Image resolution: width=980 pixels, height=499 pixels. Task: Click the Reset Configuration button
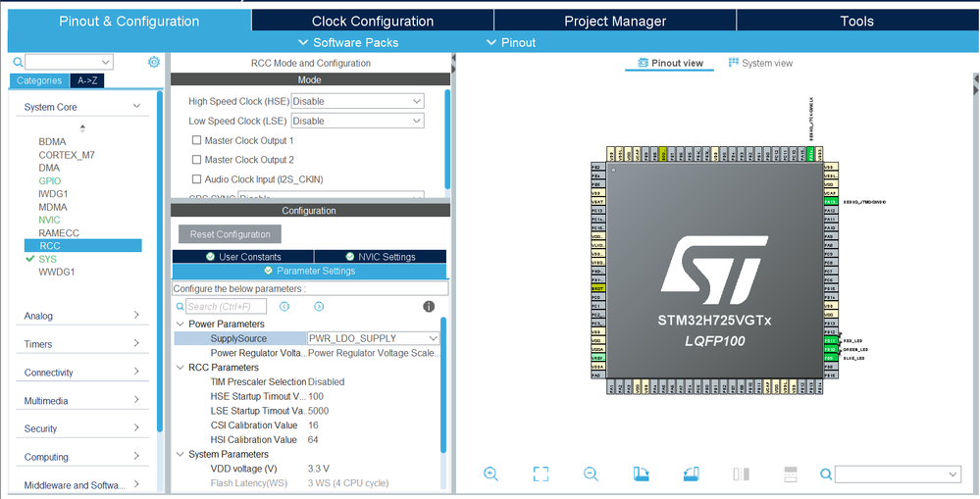click(231, 234)
